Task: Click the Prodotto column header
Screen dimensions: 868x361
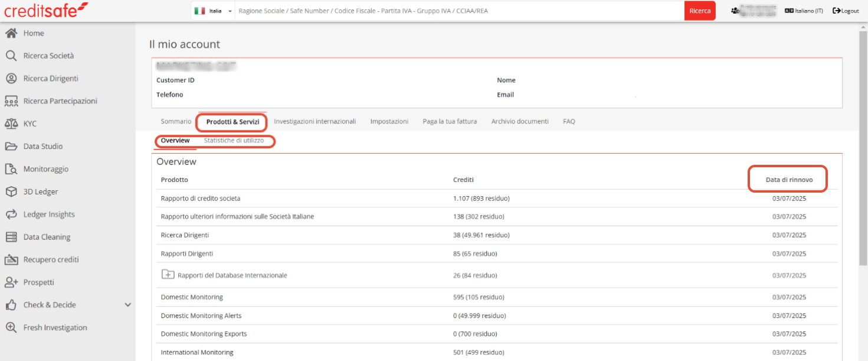Action: click(x=175, y=180)
